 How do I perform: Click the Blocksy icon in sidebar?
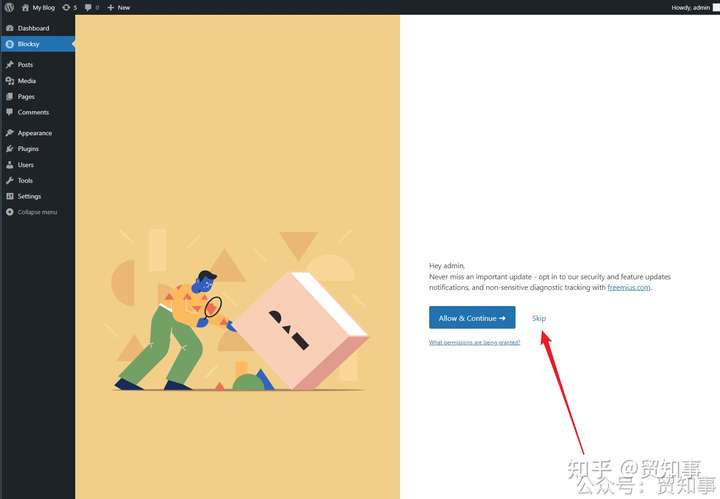click(10, 44)
